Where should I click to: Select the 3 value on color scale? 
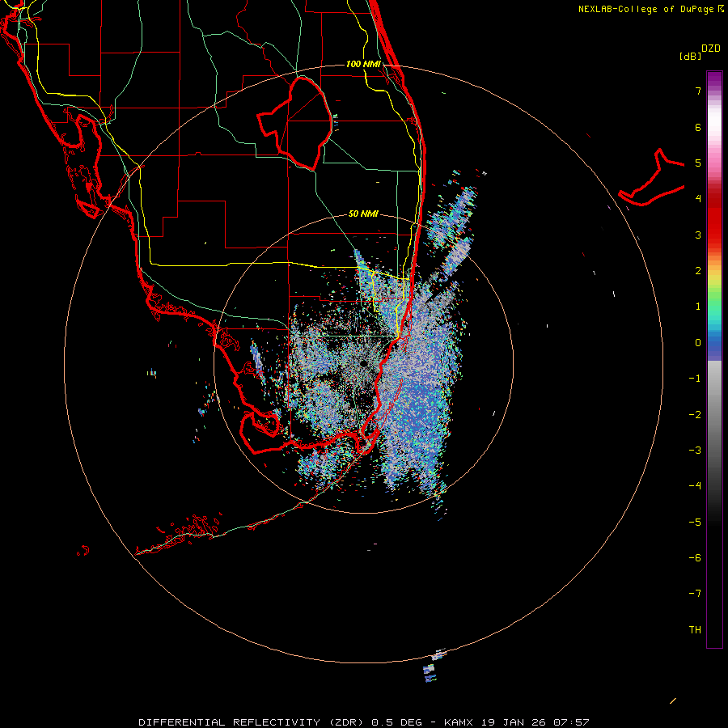pos(698,235)
